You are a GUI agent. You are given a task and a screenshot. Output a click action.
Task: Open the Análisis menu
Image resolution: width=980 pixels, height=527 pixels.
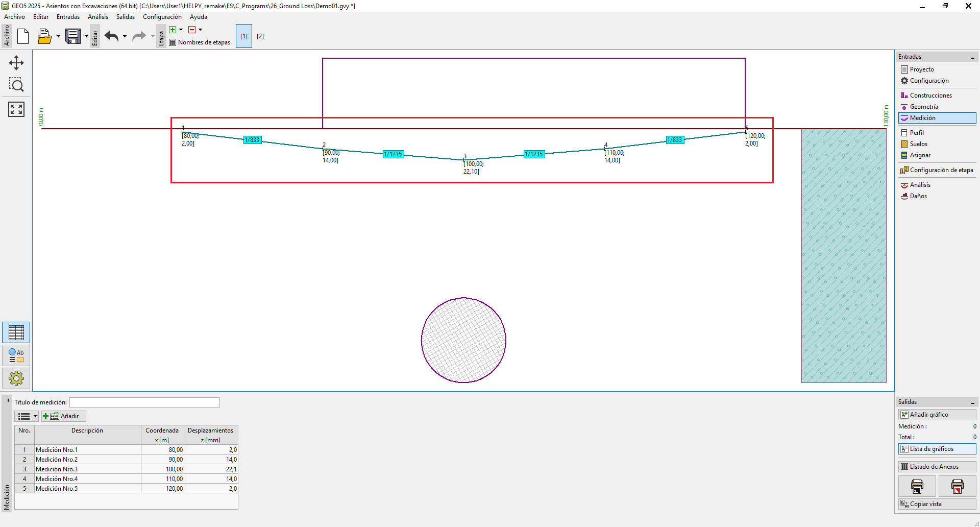[x=97, y=17]
